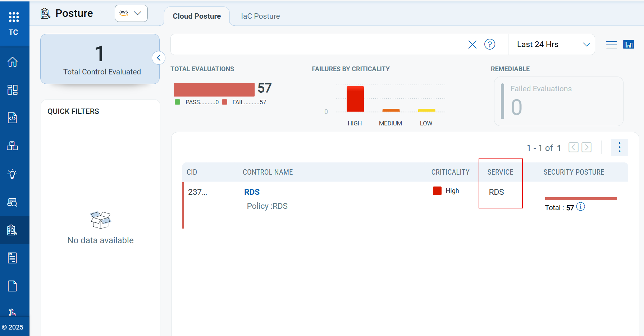The width and height of the screenshot is (644, 336).
Task: Switch to the IaC Posture tab
Action: pos(260,16)
